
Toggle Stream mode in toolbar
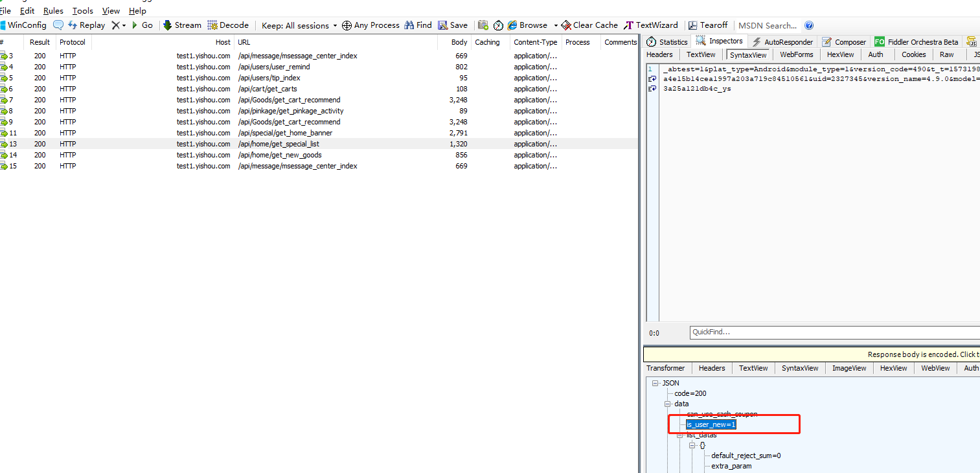coord(182,25)
